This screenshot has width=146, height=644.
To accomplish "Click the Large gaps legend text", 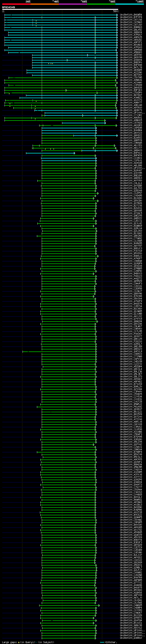I will (28, 642).
